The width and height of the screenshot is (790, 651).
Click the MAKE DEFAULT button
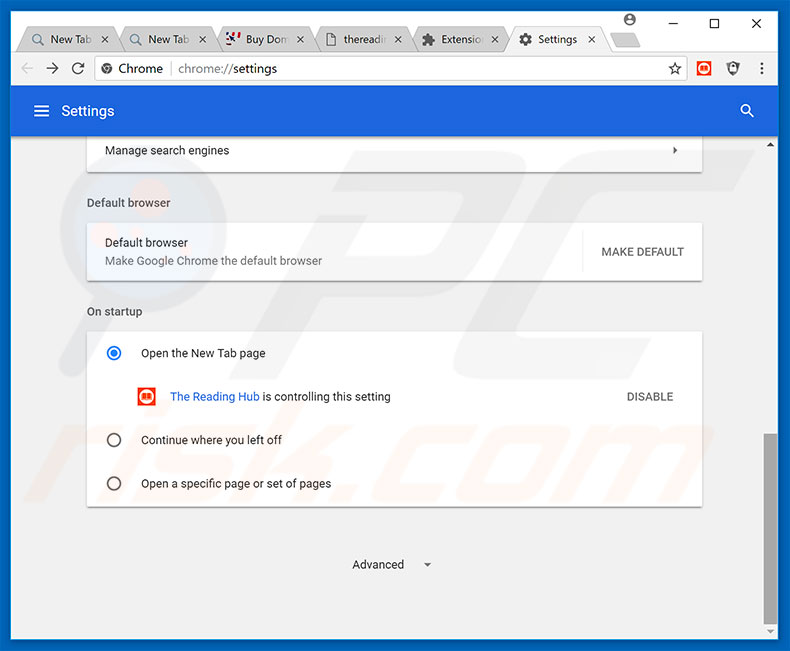[x=642, y=252]
